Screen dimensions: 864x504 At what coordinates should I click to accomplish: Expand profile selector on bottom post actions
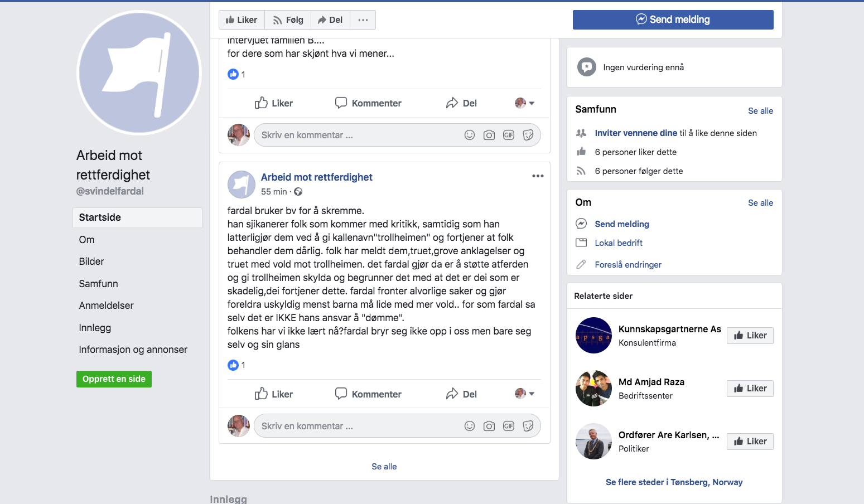(524, 394)
